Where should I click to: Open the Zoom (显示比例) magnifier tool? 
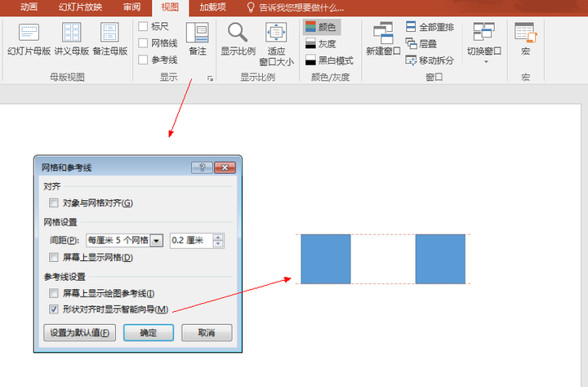pyautogui.click(x=238, y=39)
